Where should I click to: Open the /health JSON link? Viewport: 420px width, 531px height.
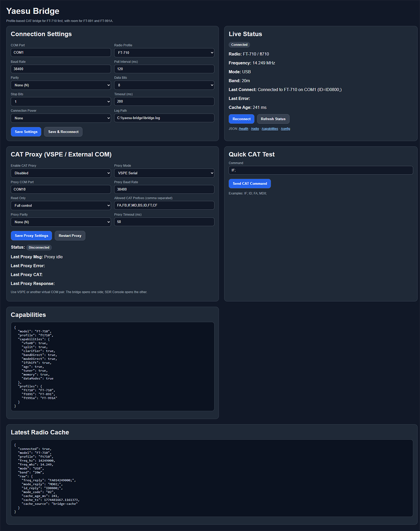[243, 129]
